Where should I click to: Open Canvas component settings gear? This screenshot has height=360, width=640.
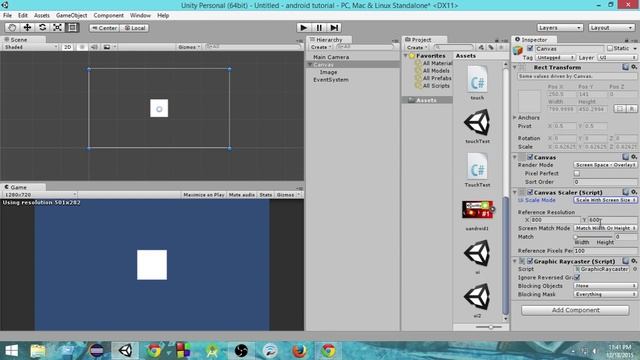point(634,157)
